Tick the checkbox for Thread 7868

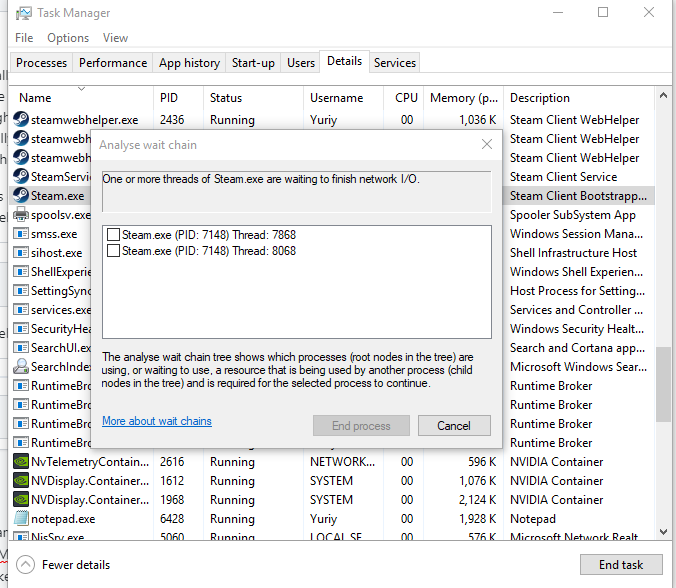(113, 235)
